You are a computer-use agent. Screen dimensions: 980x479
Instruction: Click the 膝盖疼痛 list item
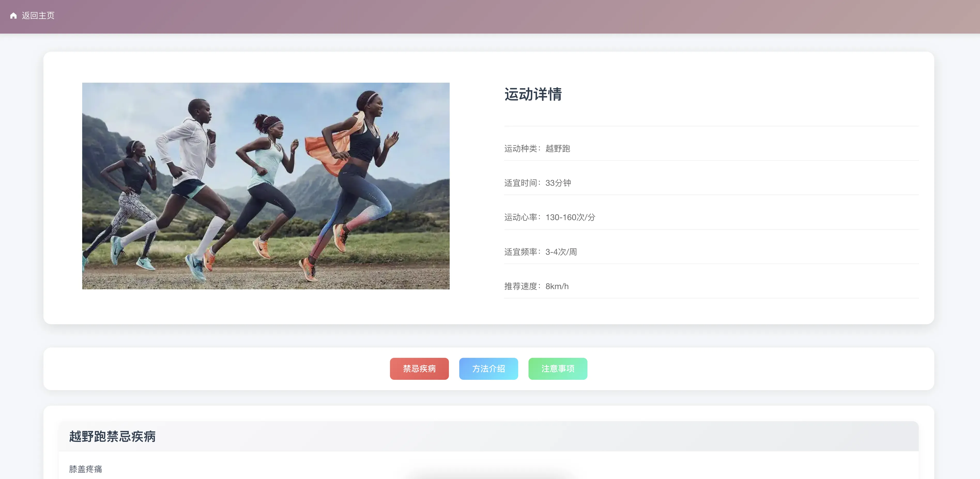point(86,469)
